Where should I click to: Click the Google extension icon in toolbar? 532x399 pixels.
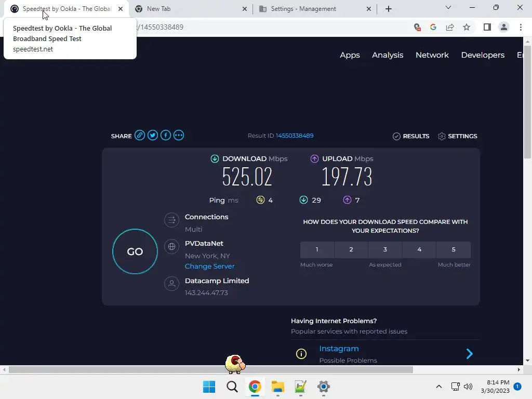(433, 27)
